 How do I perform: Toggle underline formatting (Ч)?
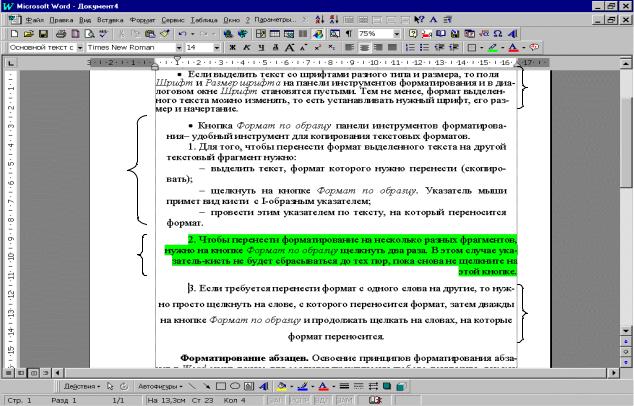click(x=261, y=48)
